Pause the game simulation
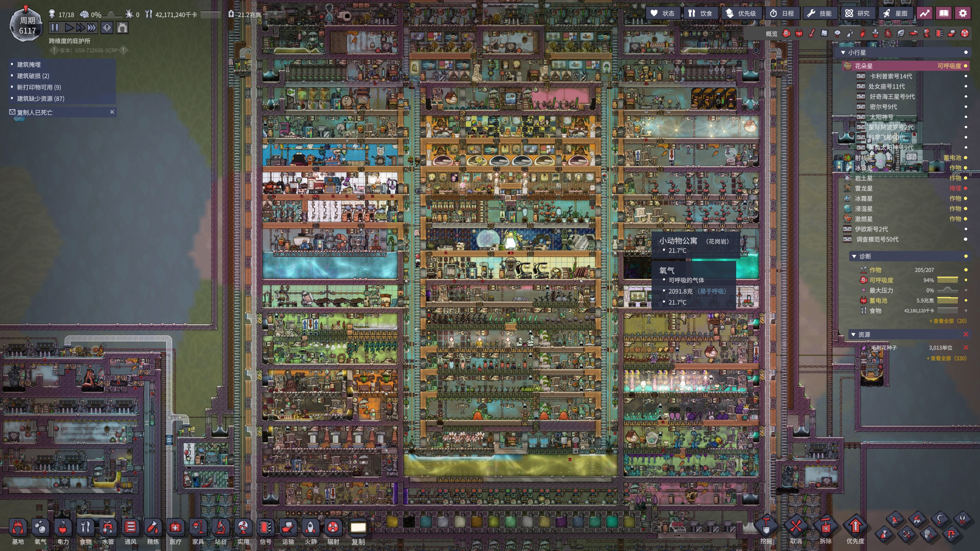Screen dimensions: 980x551 pos(55,28)
